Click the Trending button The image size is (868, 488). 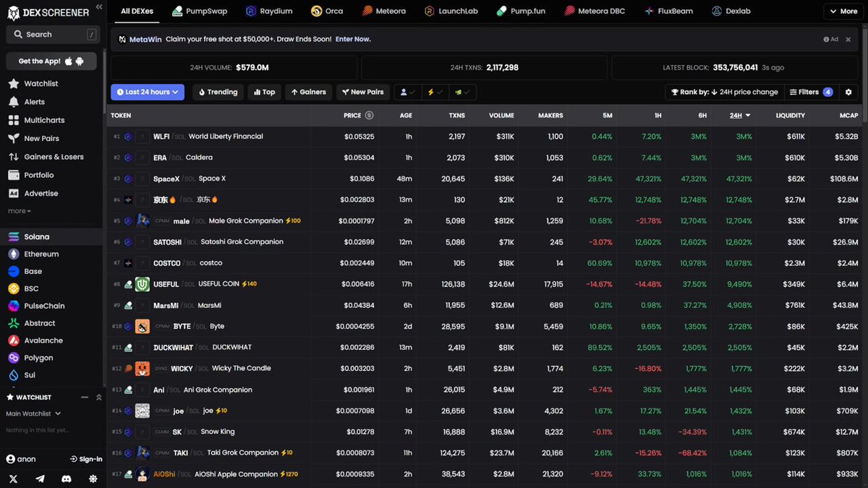coord(218,92)
